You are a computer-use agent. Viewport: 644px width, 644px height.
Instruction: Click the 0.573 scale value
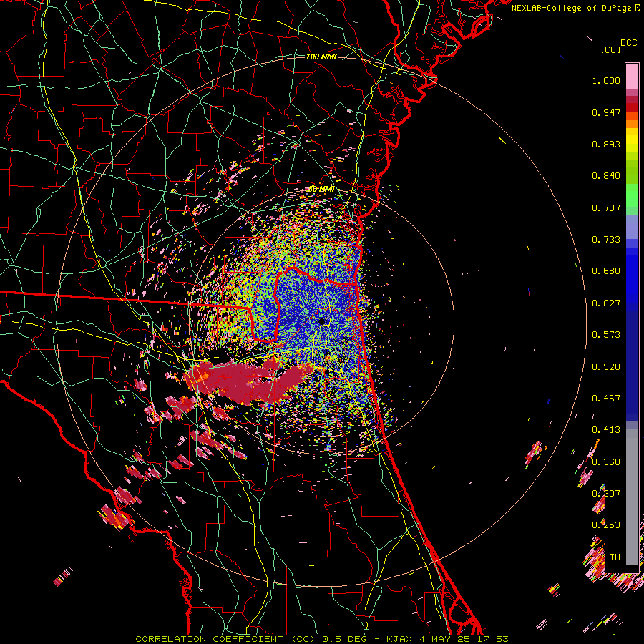click(x=606, y=335)
